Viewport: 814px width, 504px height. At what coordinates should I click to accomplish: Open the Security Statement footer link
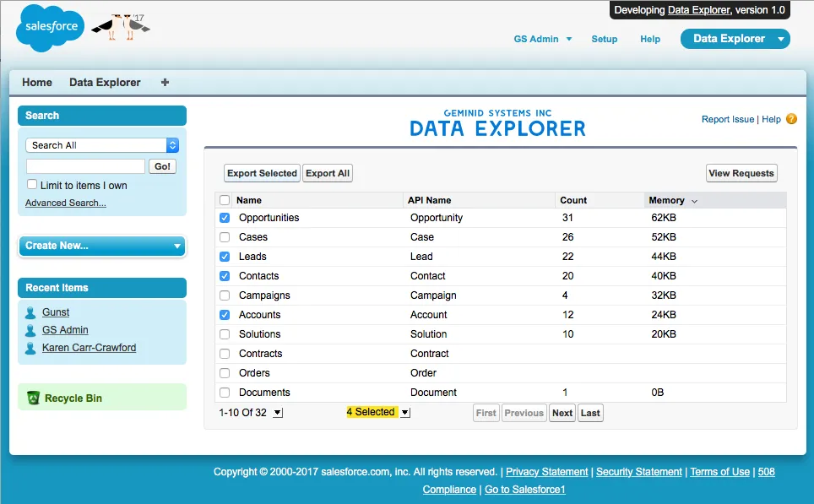[x=639, y=472]
